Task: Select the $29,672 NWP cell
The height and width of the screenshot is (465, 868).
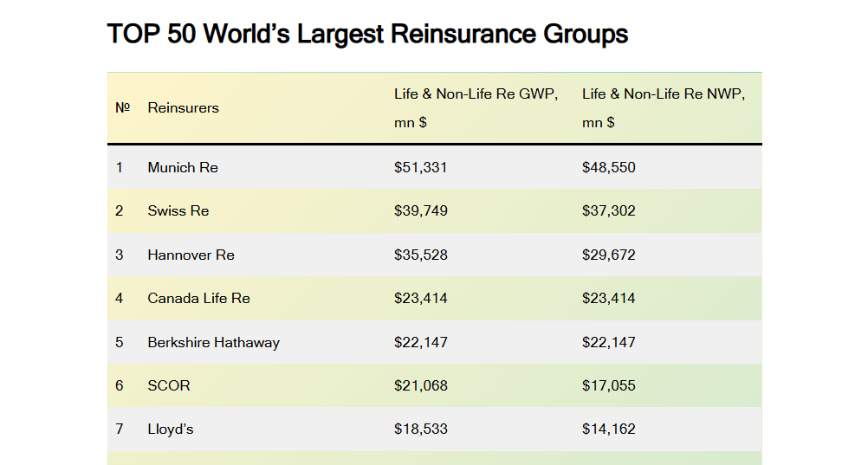Action: point(608,255)
